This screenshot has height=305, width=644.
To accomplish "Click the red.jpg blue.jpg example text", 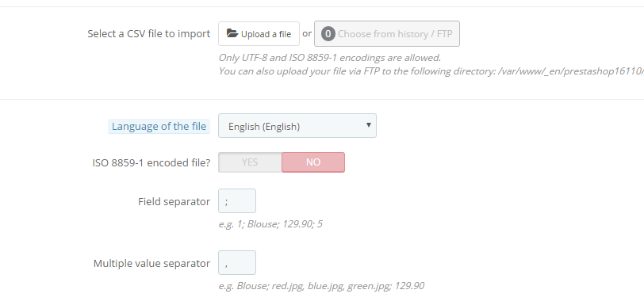I will click(x=321, y=286).
